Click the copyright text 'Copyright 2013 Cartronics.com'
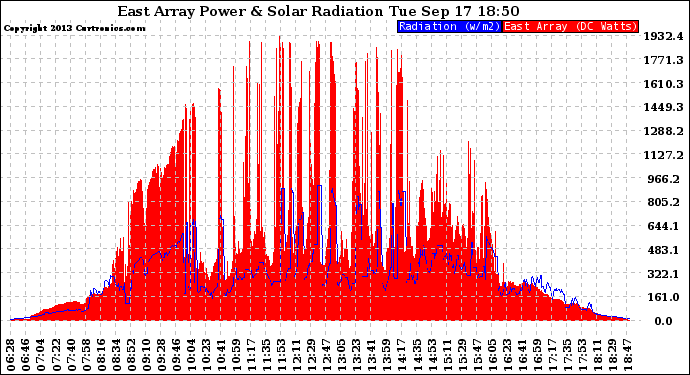690x375 pixels. 74,28
